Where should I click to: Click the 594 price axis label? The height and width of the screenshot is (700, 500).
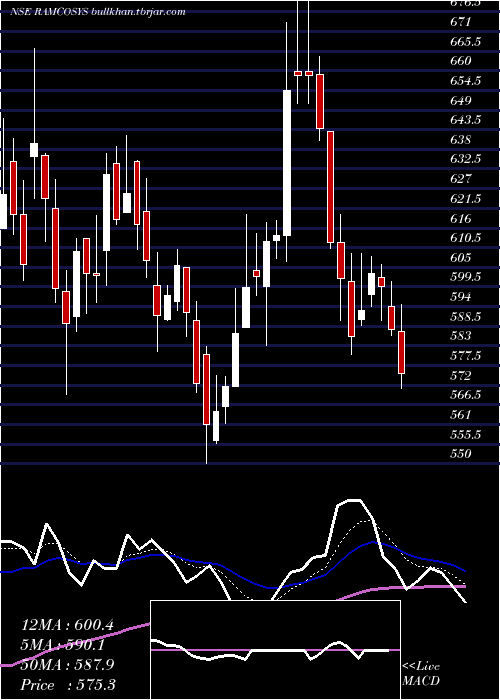[461, 297]
